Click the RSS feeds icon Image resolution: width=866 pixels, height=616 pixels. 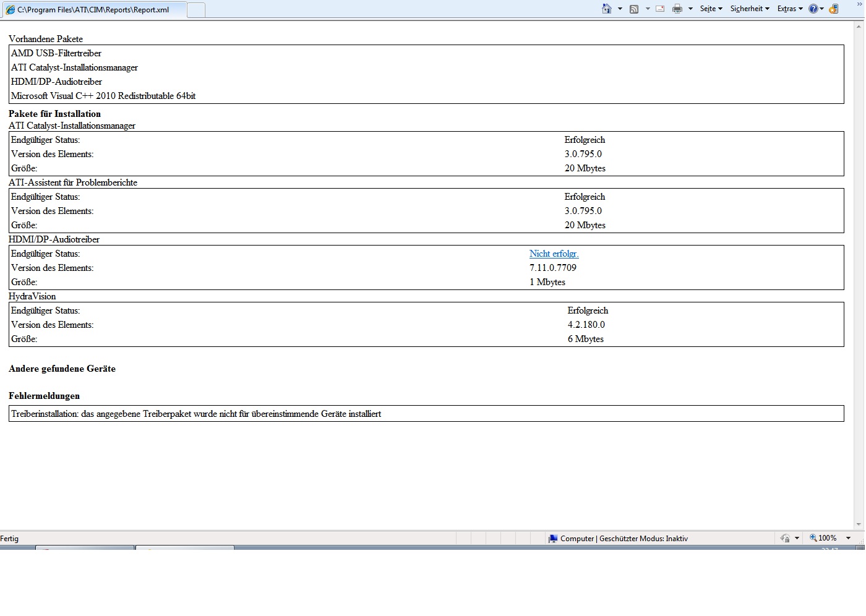click(x=634, y=9)
